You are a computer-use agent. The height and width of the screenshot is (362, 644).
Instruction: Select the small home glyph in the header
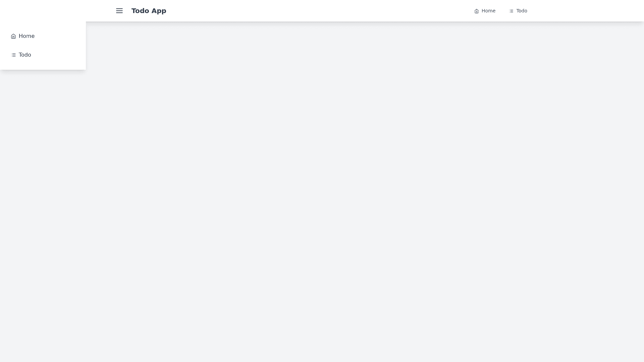pos(477,11)
